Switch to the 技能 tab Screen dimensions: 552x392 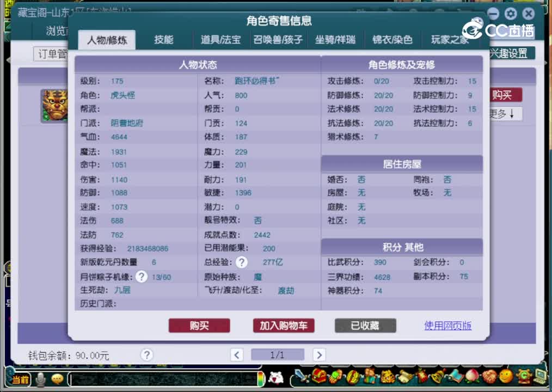pos(164,39)
